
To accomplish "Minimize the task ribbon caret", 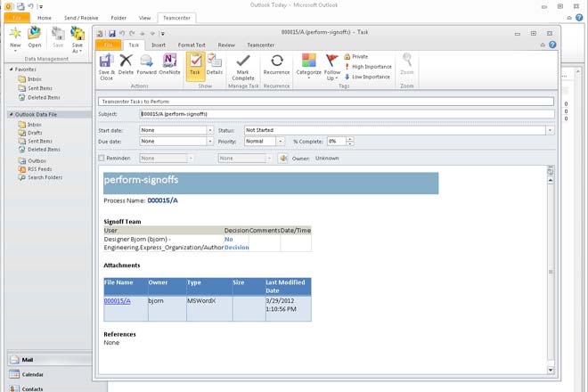I will [x=543, y=45].
